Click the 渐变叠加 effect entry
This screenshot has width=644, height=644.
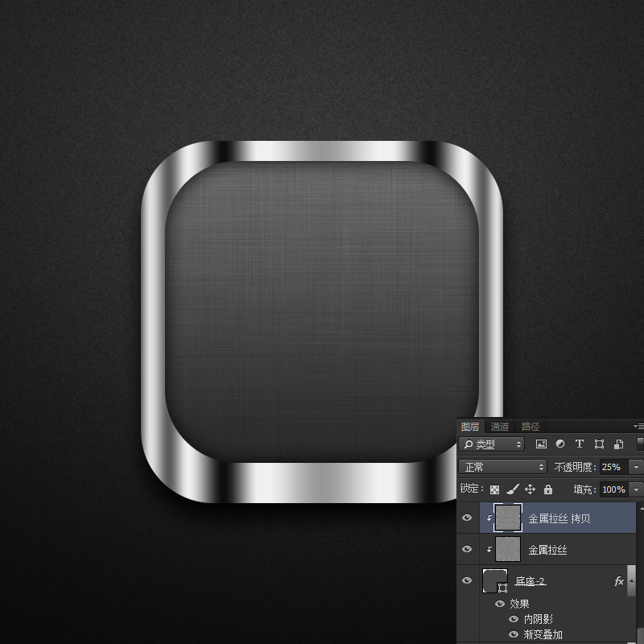tap(543, 634)
